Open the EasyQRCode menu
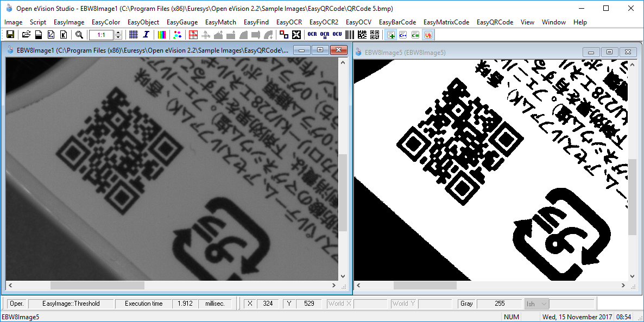Screen dimensions: 644x322 pos(495,22)
